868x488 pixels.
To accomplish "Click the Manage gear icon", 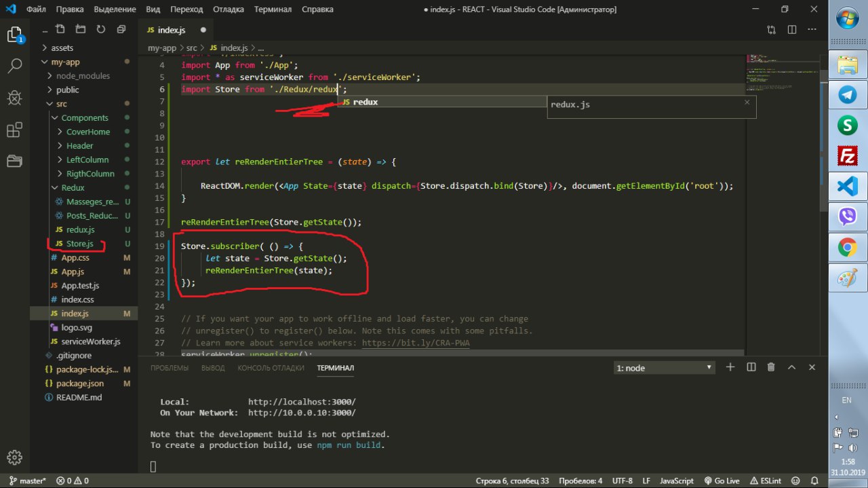I will (x=14, y=457).
